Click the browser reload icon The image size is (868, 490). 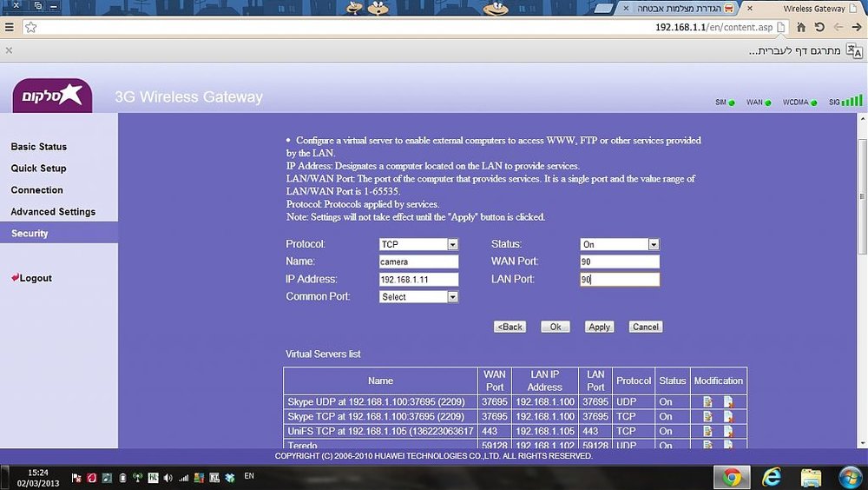[820, 27]
